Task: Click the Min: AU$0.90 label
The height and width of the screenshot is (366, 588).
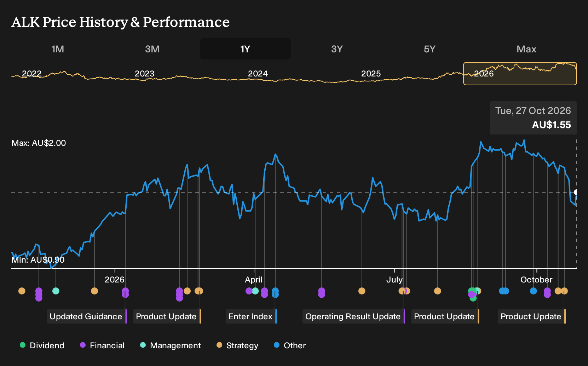Action: [x=38, y=260]
